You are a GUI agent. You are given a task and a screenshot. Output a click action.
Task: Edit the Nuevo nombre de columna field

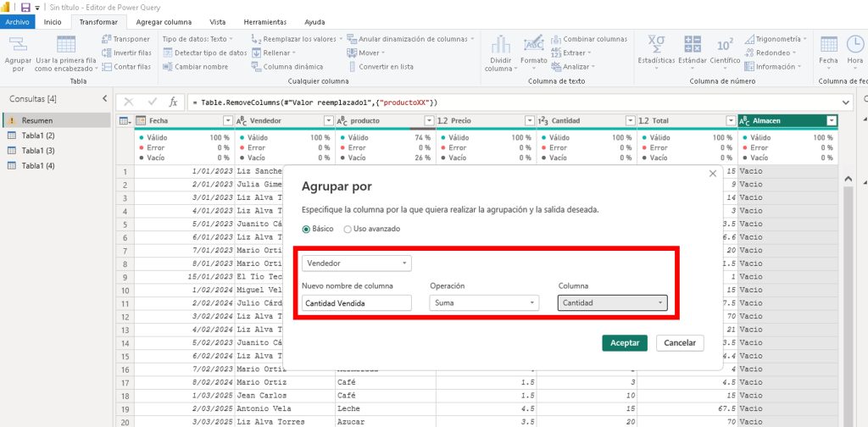(357, 302)
